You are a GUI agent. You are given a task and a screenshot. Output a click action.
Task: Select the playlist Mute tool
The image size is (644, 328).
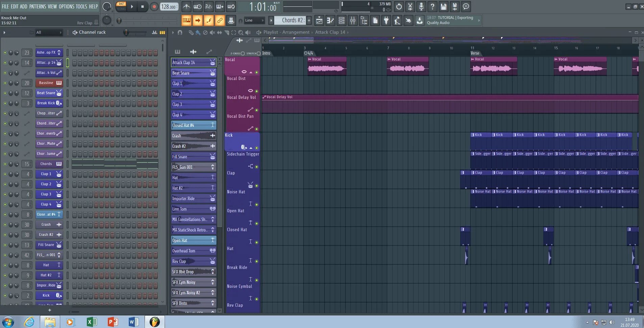pyautogui.click(x=212, y=32)
